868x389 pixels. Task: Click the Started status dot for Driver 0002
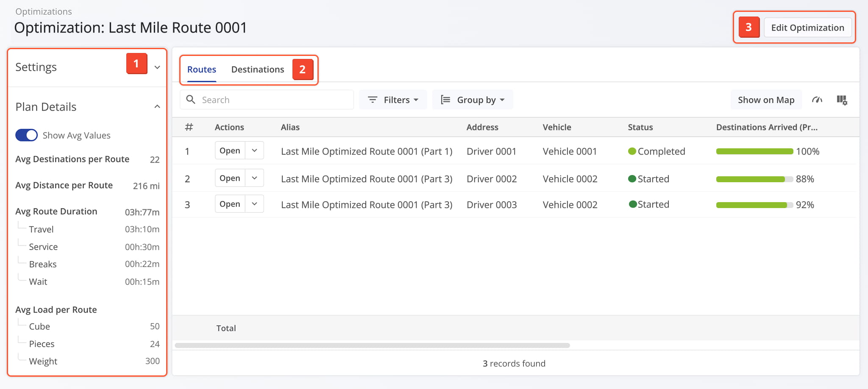click(x=632, y=179)
